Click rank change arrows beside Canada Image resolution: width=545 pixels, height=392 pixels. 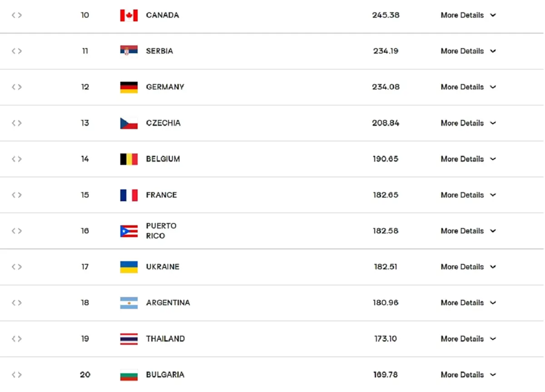[17, 15]
